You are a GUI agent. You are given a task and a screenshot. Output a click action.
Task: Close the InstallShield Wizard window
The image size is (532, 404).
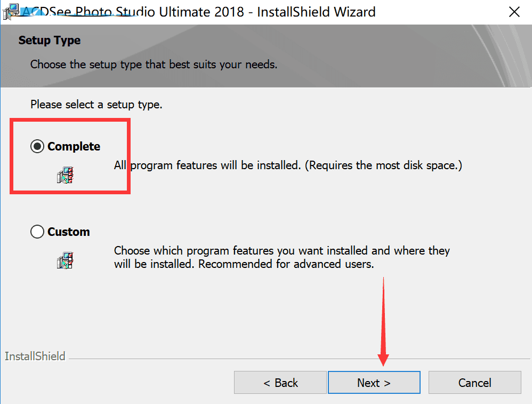pyautogui.click(x=514, y=12)
